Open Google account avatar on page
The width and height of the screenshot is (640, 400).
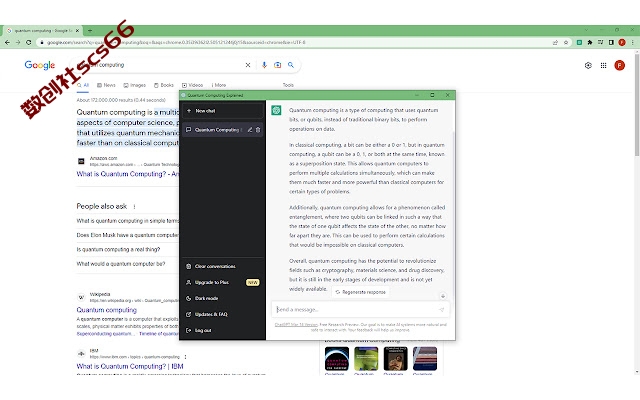coord(620,65)
